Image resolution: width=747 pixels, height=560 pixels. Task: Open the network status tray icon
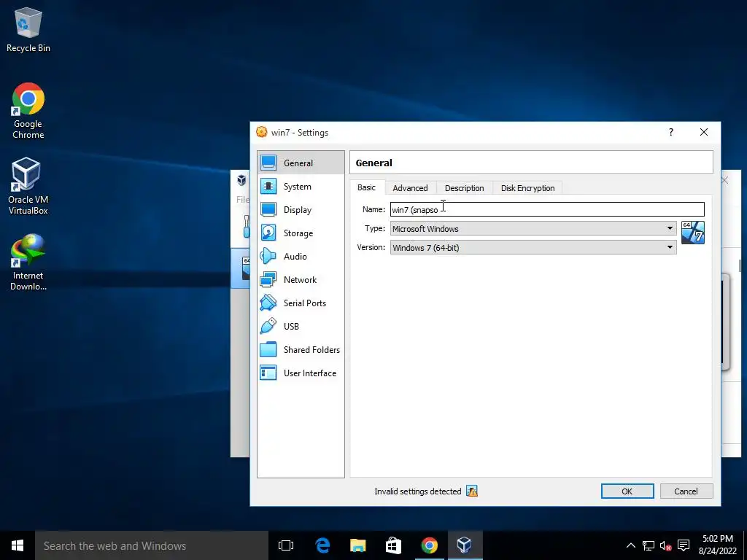coord(648,545)
